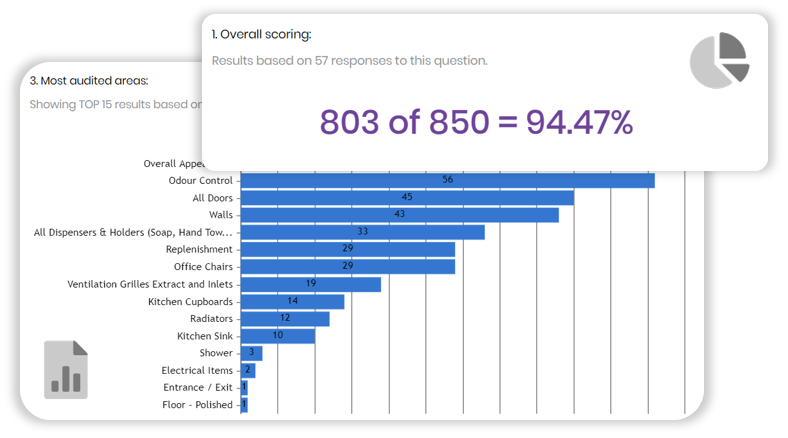Select the Office Chairs bar
The width and height of the screenshot is (788, 438).
[347, 267]
